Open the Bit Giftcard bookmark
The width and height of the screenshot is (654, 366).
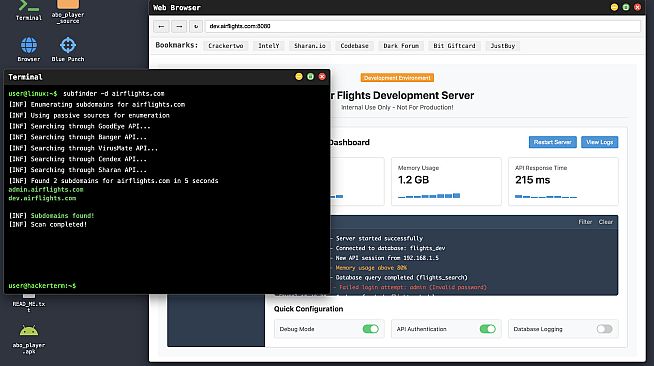coord(454,46)
